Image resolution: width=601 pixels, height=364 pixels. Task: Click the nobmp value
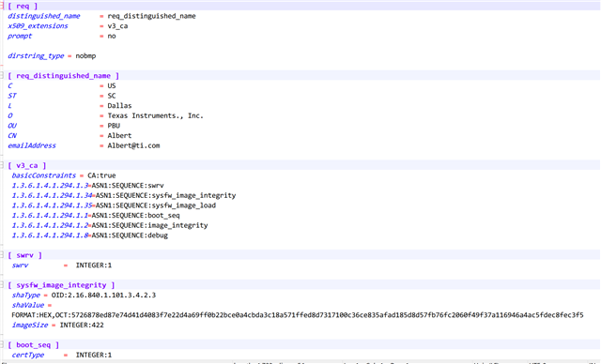tap(85, 56)
